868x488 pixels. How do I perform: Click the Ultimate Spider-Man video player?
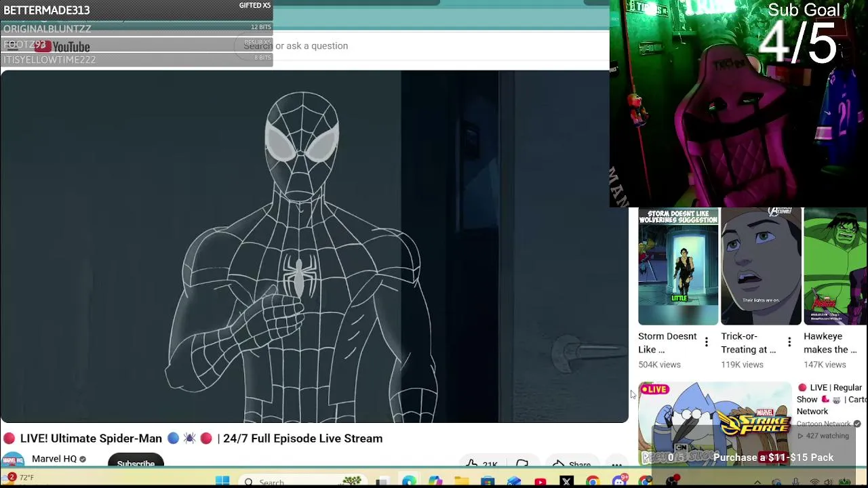coord(314,246)
